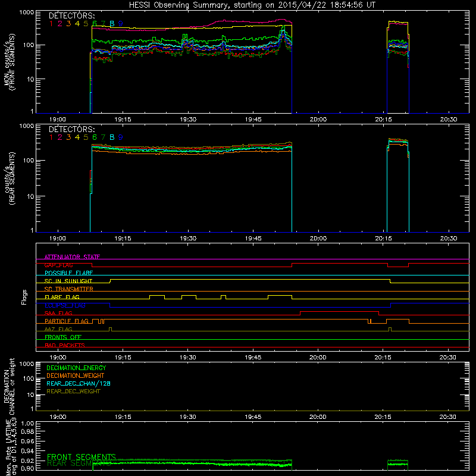Screen dimensions: 476x476
Task: Click red detector number 1 in rear segments legend
Action: [x=51, y=137]
